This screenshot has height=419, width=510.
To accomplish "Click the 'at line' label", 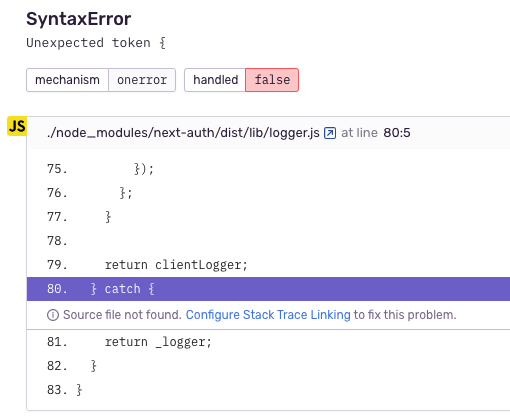I will pyautogui.click(x=359, y=133).
